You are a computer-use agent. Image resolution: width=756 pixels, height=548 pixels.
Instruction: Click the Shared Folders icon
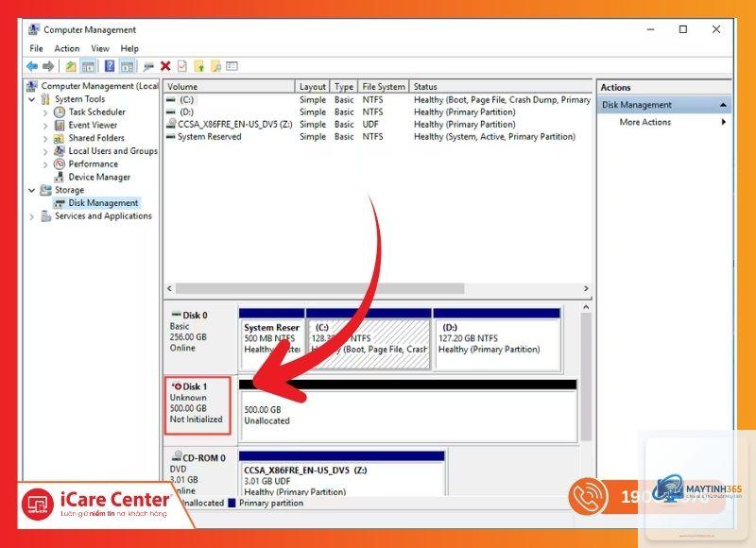pyautogui.click(x=60, y=138)
